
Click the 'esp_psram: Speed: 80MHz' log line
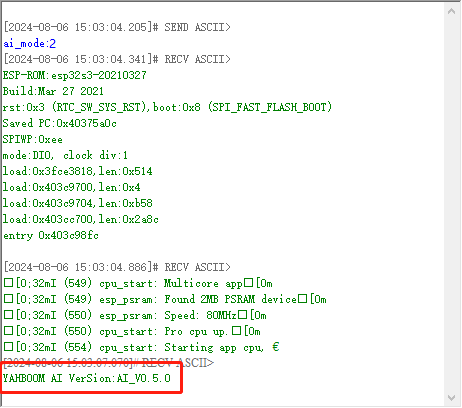(135, 316)
